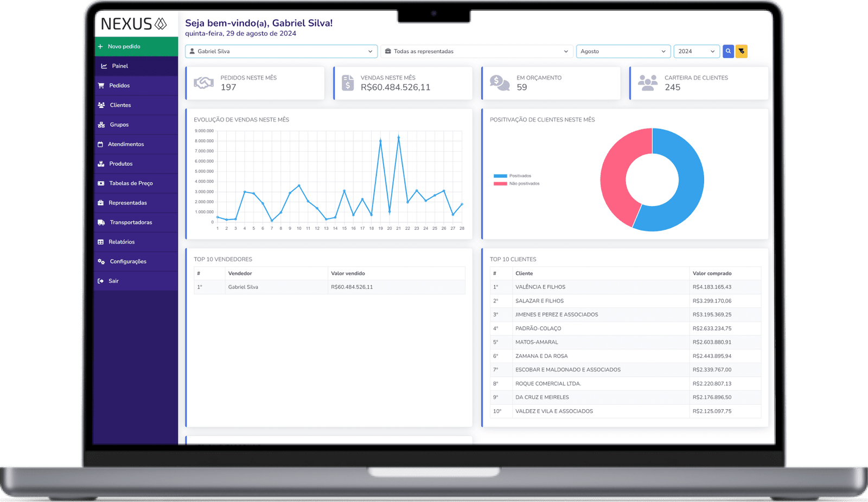Click the shopping cart Pedidos icon
Viewport: 868px width, 502px height.
click(101, 86)
